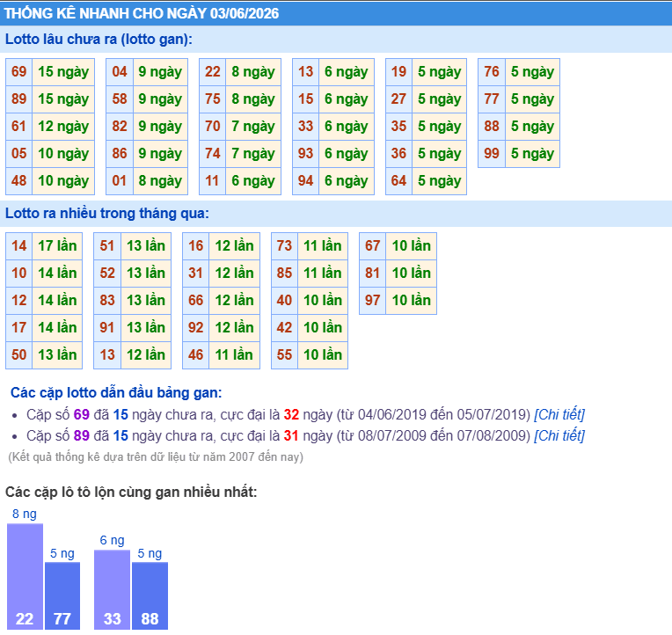Click lotto gan number 99
Viewport: 672px width, 635px height.
pyautogui.click(x=492, y=153)
